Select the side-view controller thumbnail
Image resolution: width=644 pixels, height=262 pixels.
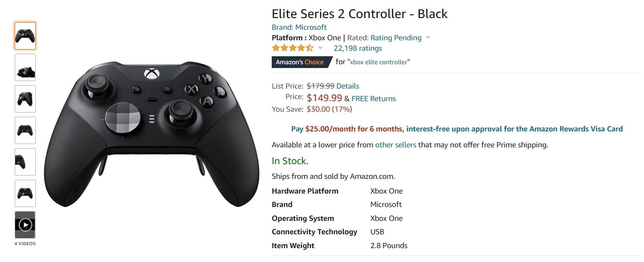[x=25, y=162]
